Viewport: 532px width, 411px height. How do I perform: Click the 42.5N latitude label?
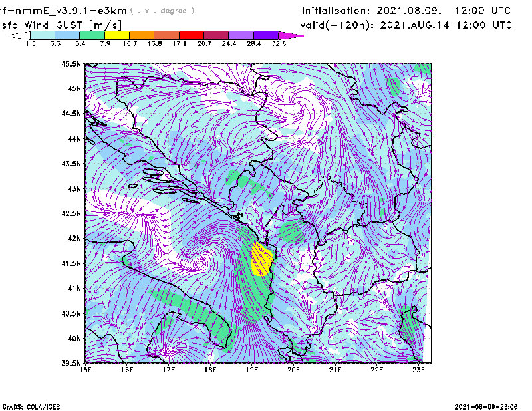click(71, 213)
